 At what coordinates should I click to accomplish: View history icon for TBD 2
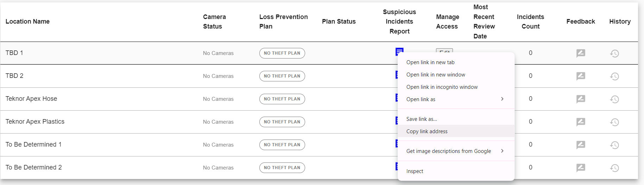click(x=614, y=76)
